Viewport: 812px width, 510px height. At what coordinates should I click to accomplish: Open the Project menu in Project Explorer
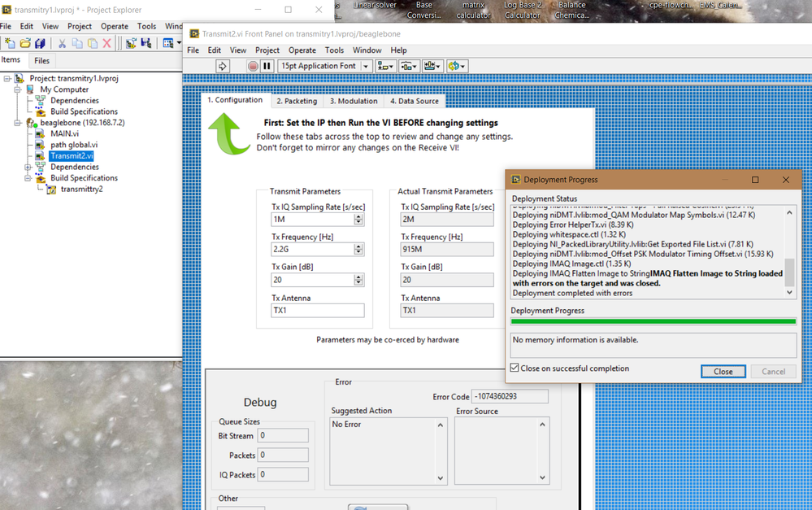pos(80,26)
